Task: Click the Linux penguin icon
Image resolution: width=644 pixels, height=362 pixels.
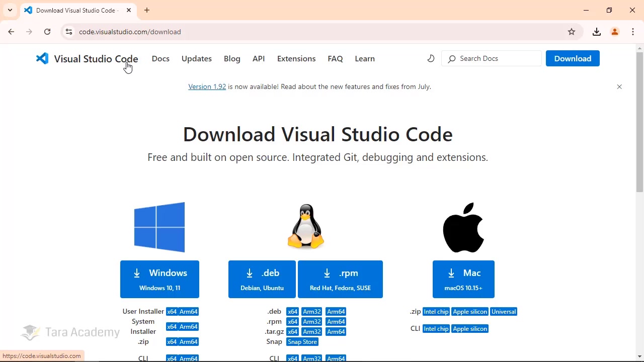Action: click(305, 226)
